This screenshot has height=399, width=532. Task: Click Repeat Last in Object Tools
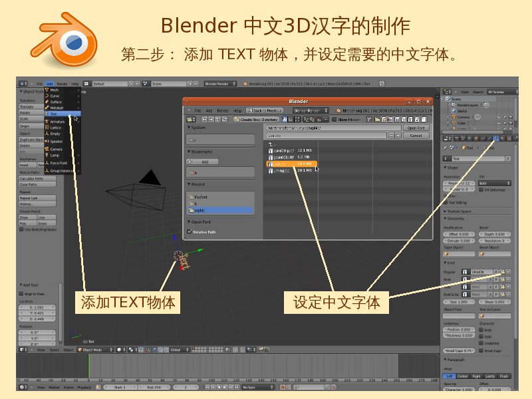pos(37,198)
